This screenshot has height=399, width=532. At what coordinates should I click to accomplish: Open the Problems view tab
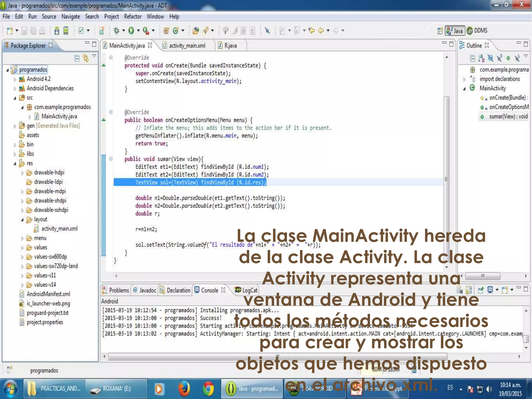pos(116,290)
